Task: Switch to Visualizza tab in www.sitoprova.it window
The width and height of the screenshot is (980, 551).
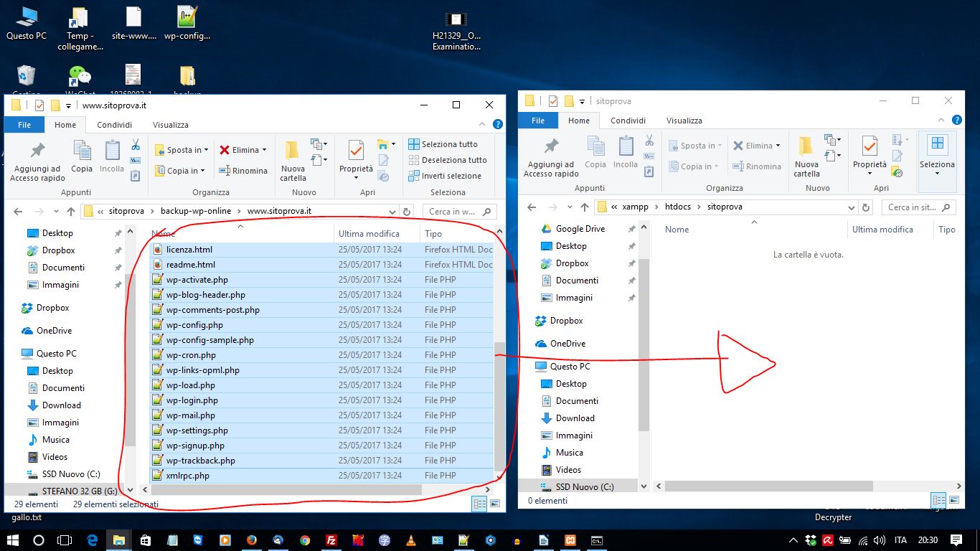Action: pos(171,125)
